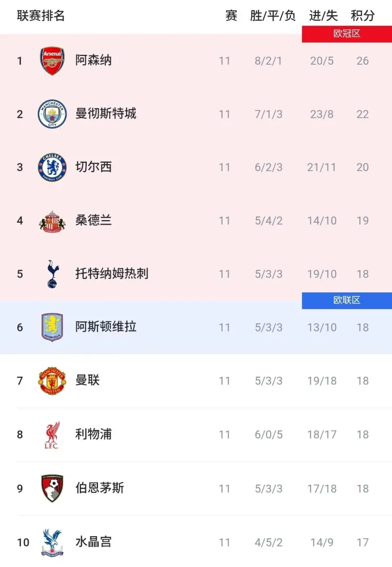The height and width of the screenshot is (567, 392).
Task: Click the Manchester City club crest
Action: [52, 114]
